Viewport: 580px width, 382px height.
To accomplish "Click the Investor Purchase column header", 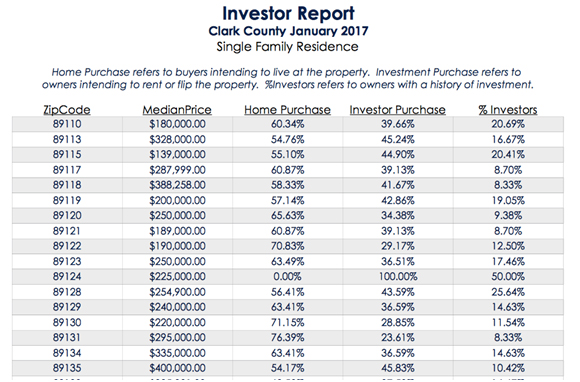I will (x=398, y=110).
